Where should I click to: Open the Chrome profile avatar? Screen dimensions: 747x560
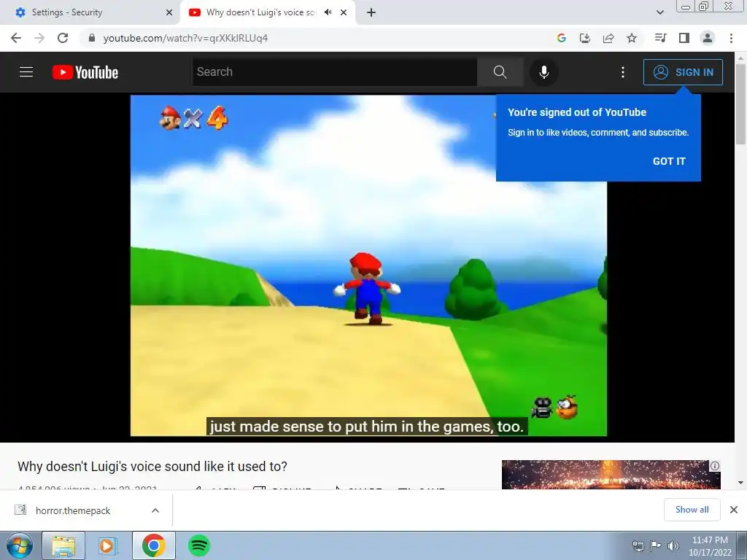click(708, 38)
